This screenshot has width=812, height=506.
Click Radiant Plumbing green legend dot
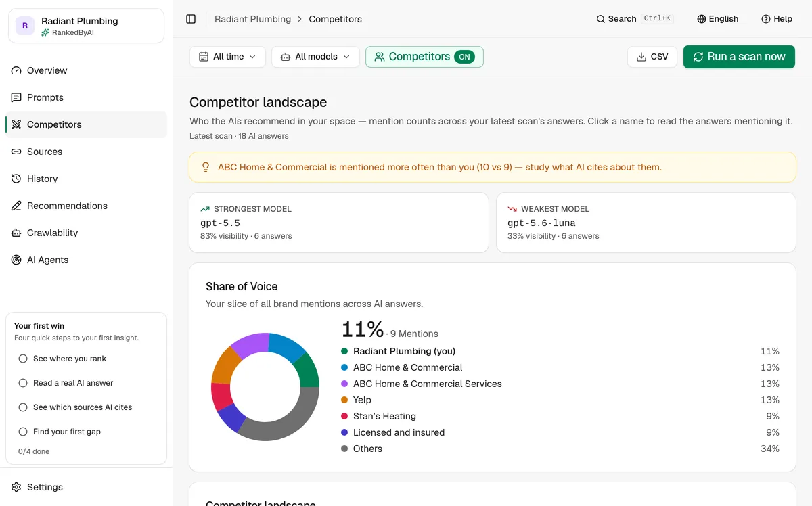pos(344,351)
